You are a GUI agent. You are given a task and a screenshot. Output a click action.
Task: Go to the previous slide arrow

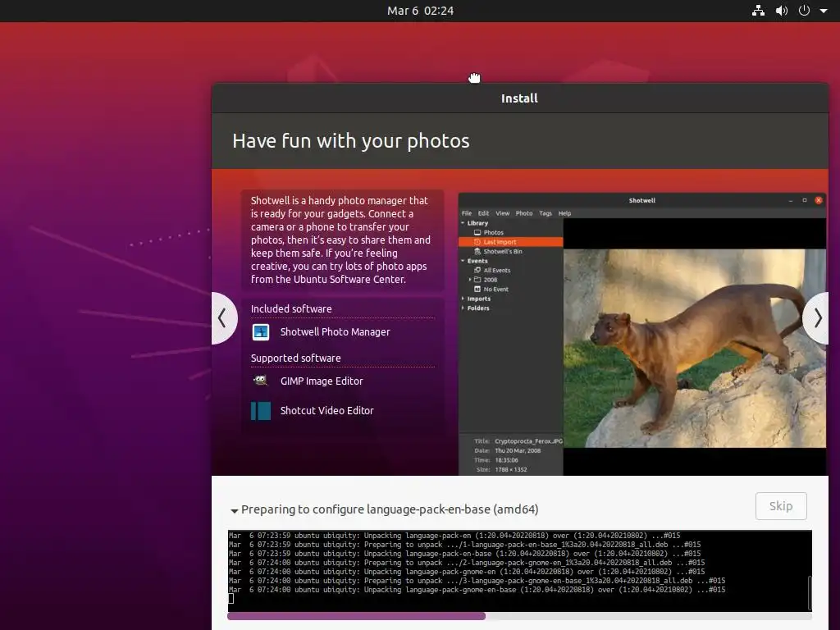click(x=223, y=318)
